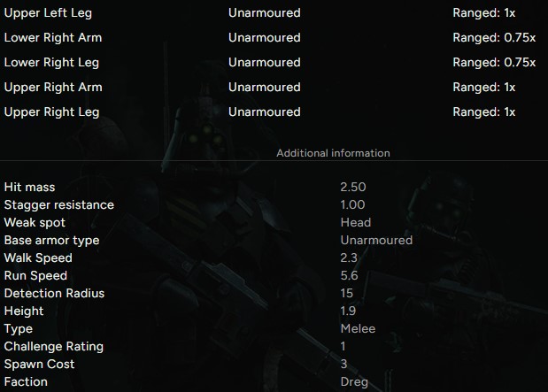
Task: Select the Upper Right Arm row label
Action: [x=53, y=88]
